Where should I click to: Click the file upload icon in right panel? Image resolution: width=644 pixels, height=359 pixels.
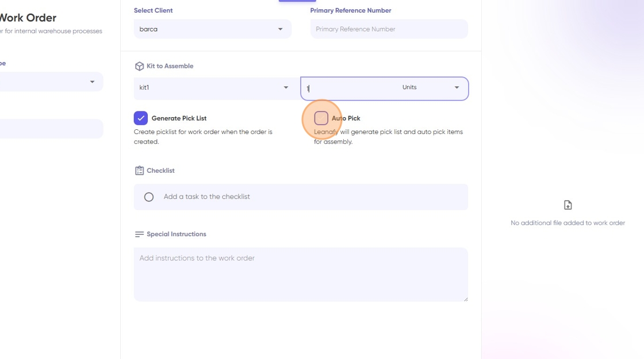coord(568,205)
